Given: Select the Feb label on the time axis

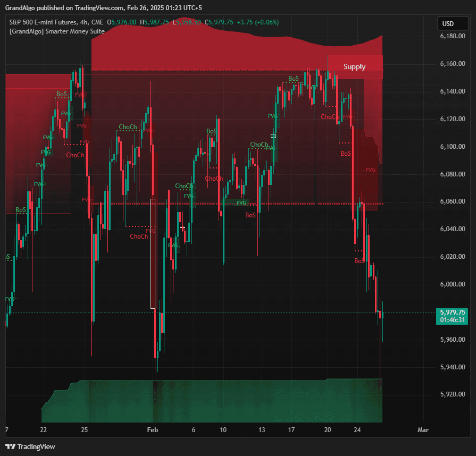Looking at the screenshot, I should pyautogui.click(x=152, y=430).
